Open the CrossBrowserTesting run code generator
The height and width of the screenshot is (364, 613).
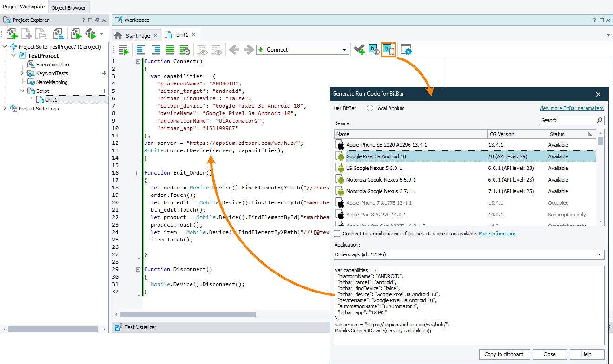click(x=374, y=49)
